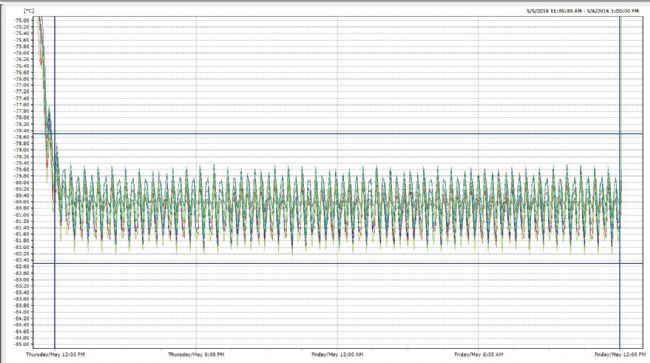650x363 pixels.
Task: Click the left vertical blue cursor line
Action: pos(55,182)
